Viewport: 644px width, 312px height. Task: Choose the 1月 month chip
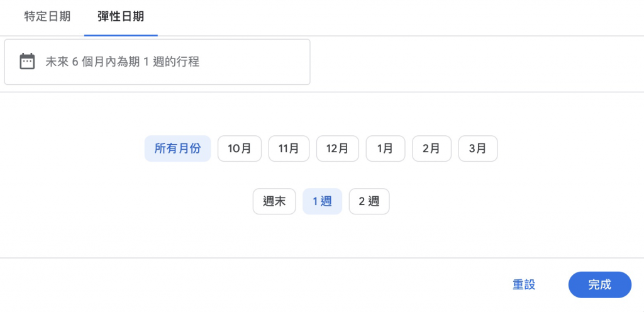click(x=385, y=148)
